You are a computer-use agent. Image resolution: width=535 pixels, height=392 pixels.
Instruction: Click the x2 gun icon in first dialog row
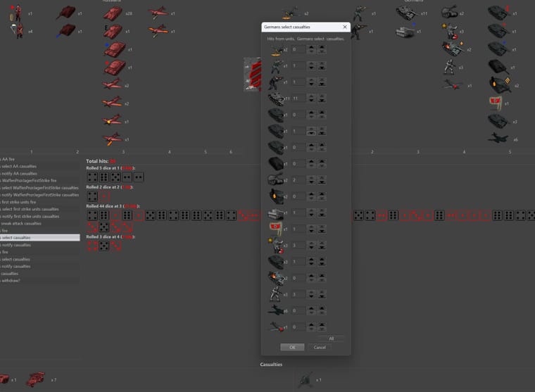point(277,51)
